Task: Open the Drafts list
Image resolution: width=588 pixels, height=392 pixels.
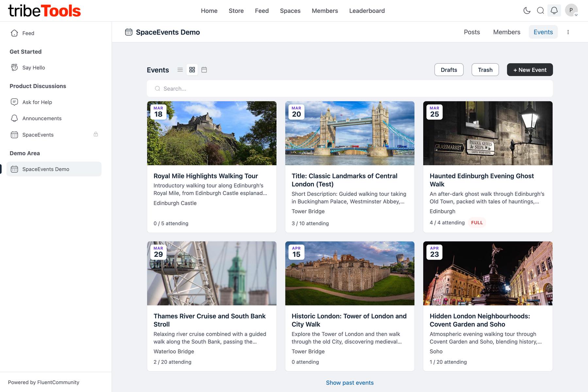Action: pyautogui.click(x=449, y=70)
